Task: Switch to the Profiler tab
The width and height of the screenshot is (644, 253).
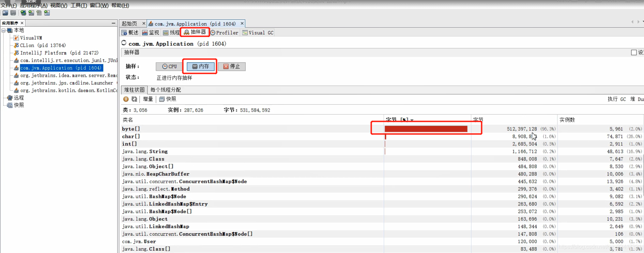Action: [224, 32]
